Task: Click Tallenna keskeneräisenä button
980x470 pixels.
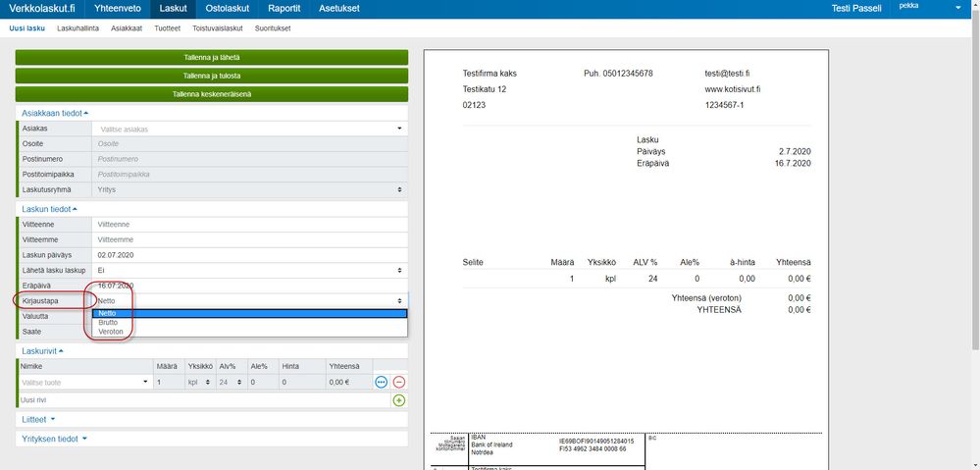Action: [211, 94]
